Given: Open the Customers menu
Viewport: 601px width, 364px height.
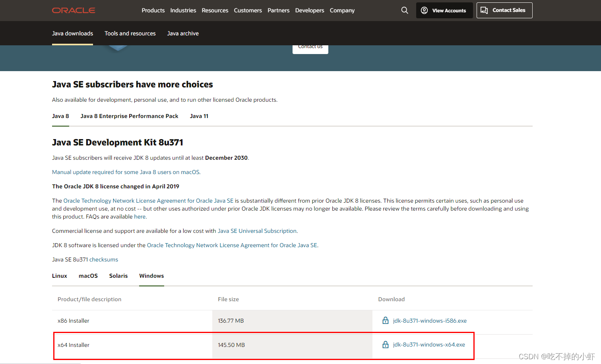Looking at the screenshot, I should (248, 10).
